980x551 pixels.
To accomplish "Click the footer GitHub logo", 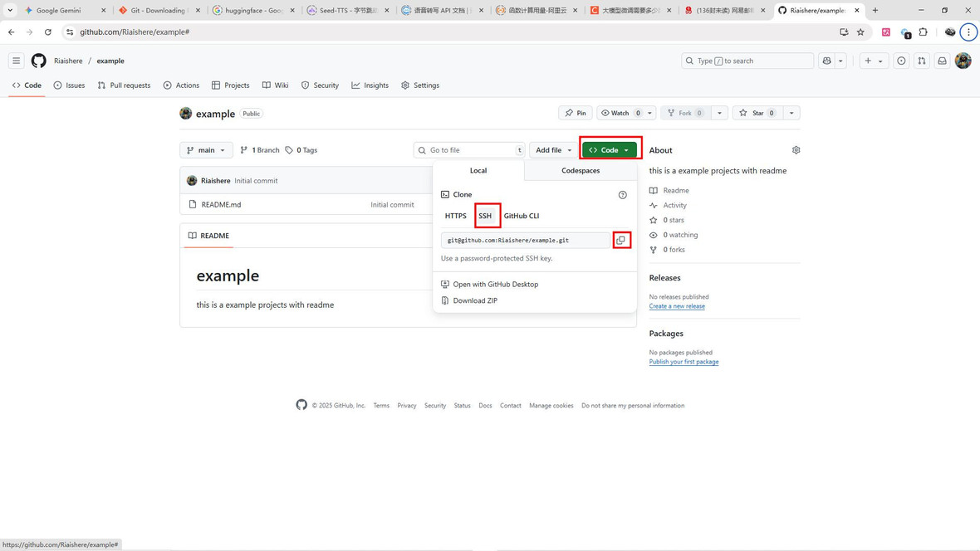I will point(301,405).
